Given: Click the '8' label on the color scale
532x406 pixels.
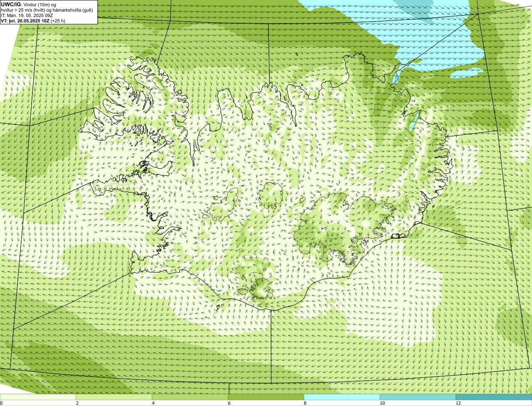Looking at the screenshot, I should click(x=305, y=403).
